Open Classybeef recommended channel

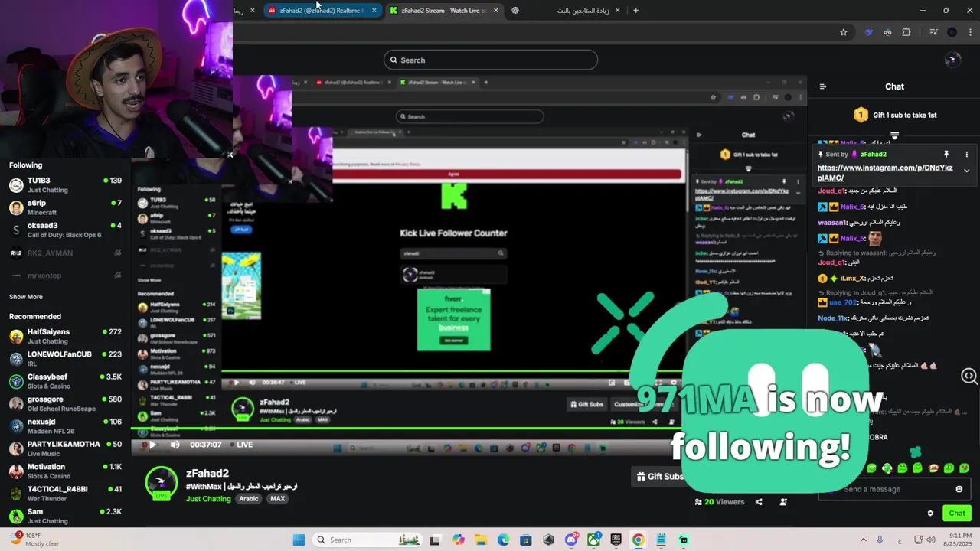click(x=65, y=381)
